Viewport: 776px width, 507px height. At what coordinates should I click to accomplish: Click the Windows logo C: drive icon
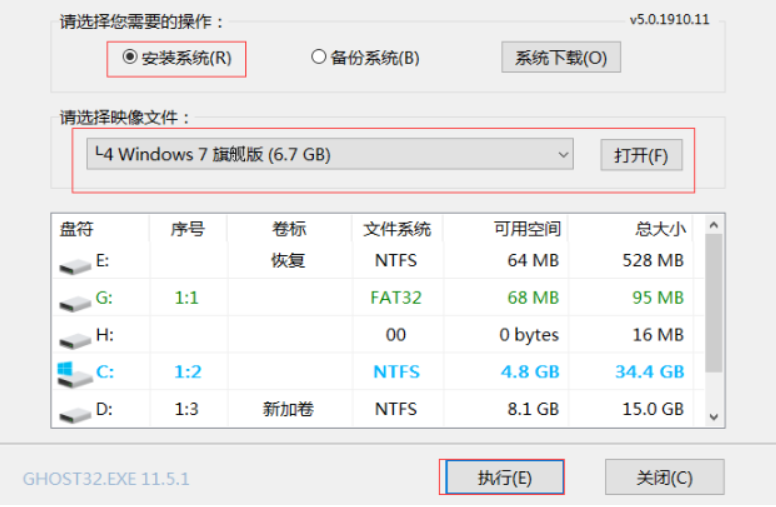72,374
